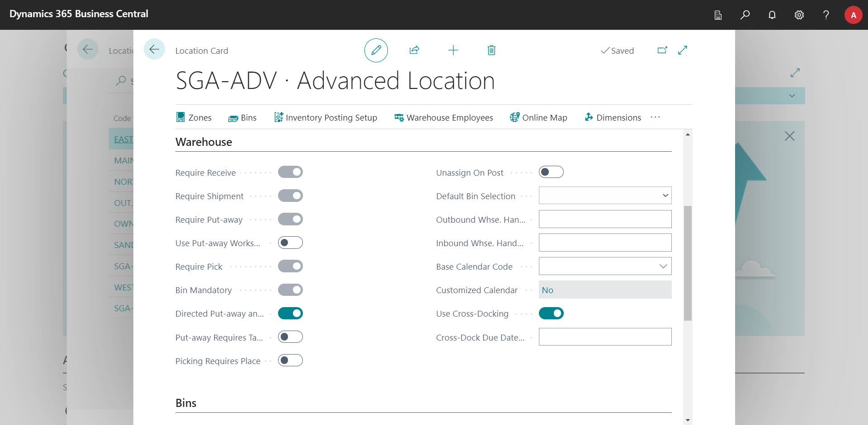Click Cross-Dock Due Date Calc. field
The width and height of the screenshot is (868, 425).
click(x=605, y=336)
